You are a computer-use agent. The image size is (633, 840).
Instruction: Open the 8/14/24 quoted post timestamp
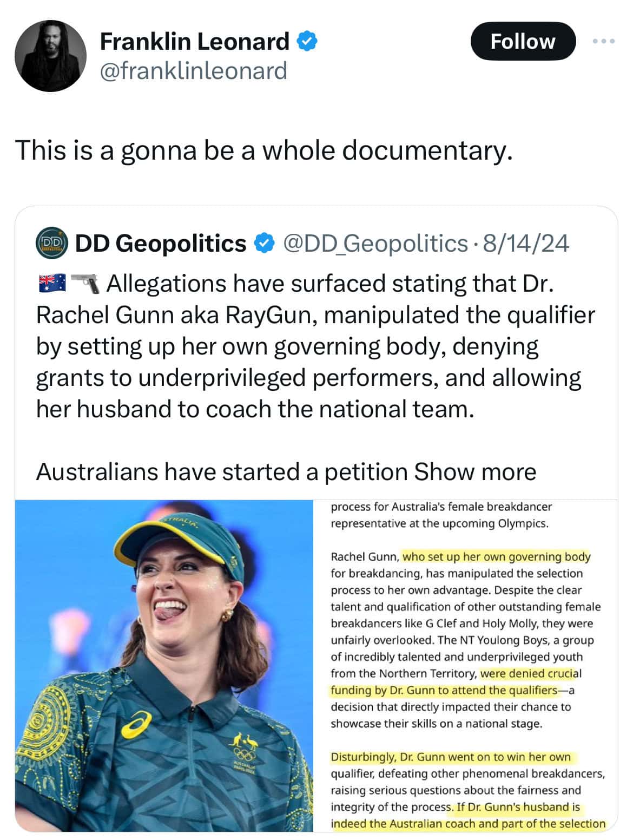click(526, 244)
